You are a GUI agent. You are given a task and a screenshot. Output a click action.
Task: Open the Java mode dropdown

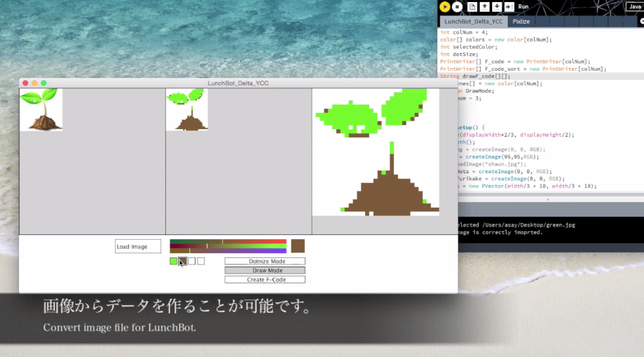(x=633, y=6)
